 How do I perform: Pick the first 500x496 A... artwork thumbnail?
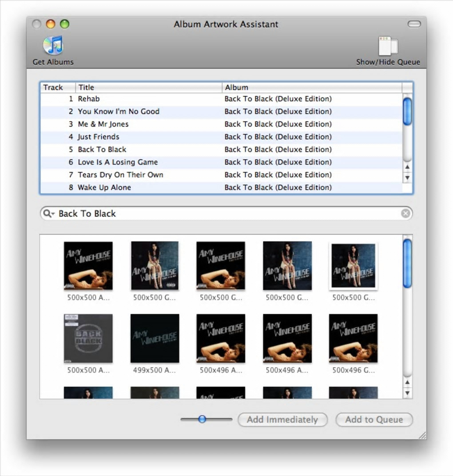[221, 338]
